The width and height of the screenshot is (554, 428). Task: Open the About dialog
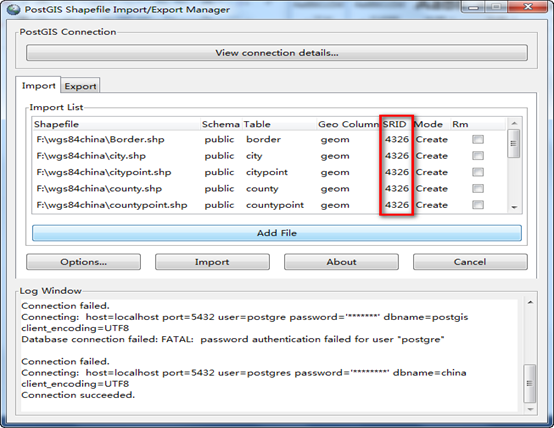[341, 262]
